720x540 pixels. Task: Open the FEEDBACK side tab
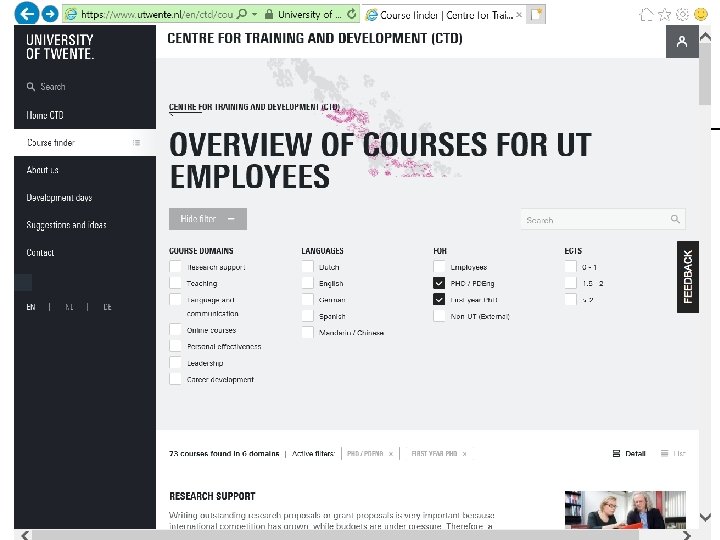click(688, 277)
